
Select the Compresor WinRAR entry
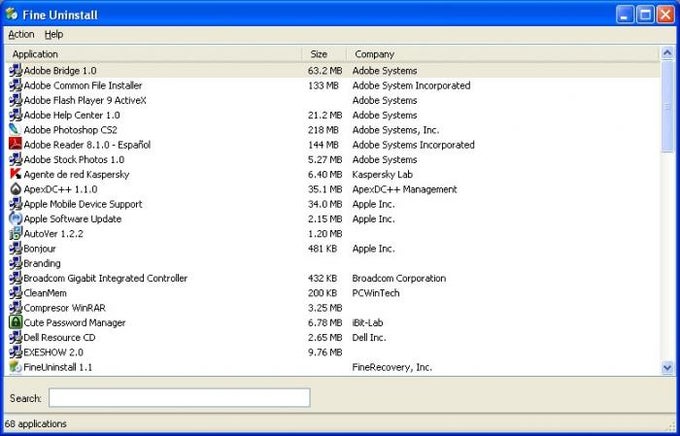[x=65, y=308]
